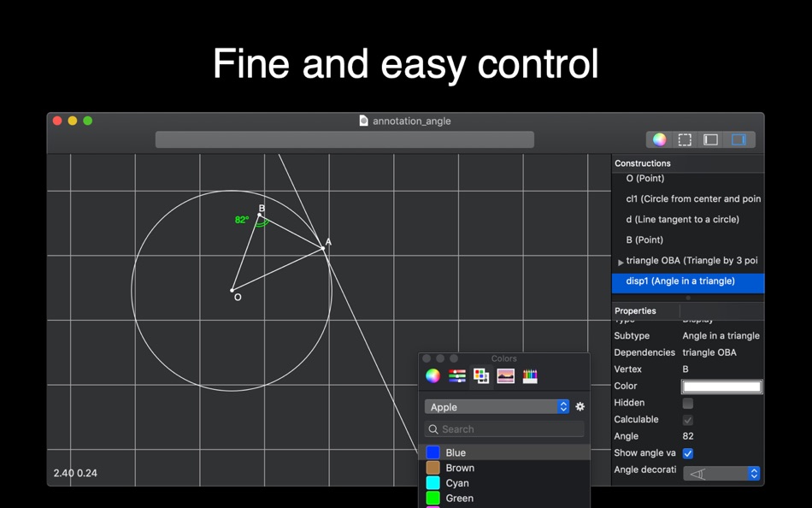Toggle the left sidebar panel icon
Screen dimensions: 812x508
coord(710,139)
